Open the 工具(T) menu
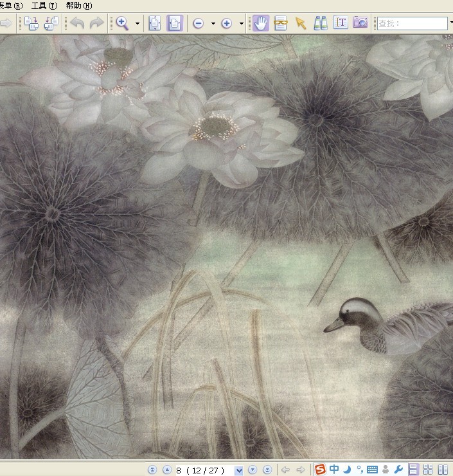This screenshot has height=476, width=453. click(x=44, y=5)
